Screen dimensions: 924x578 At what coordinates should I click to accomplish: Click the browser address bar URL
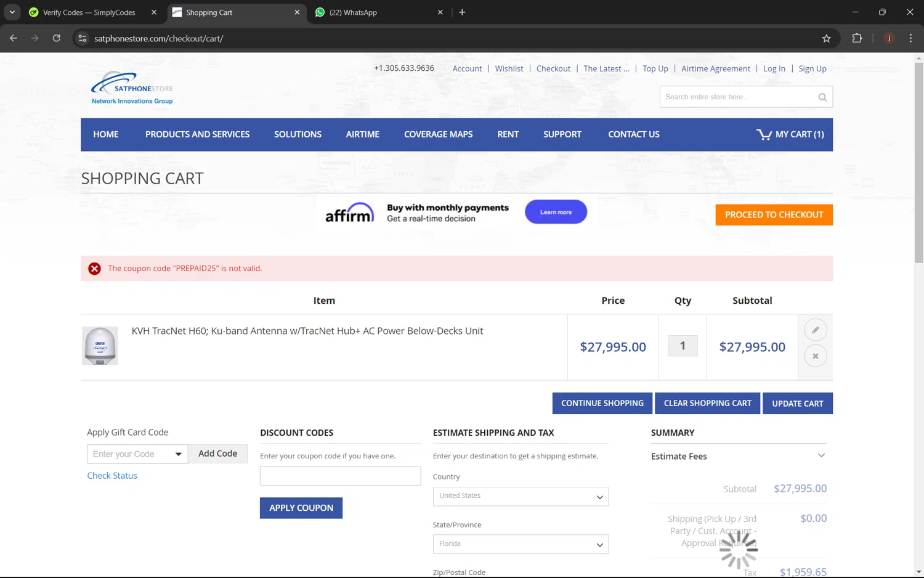159,38
